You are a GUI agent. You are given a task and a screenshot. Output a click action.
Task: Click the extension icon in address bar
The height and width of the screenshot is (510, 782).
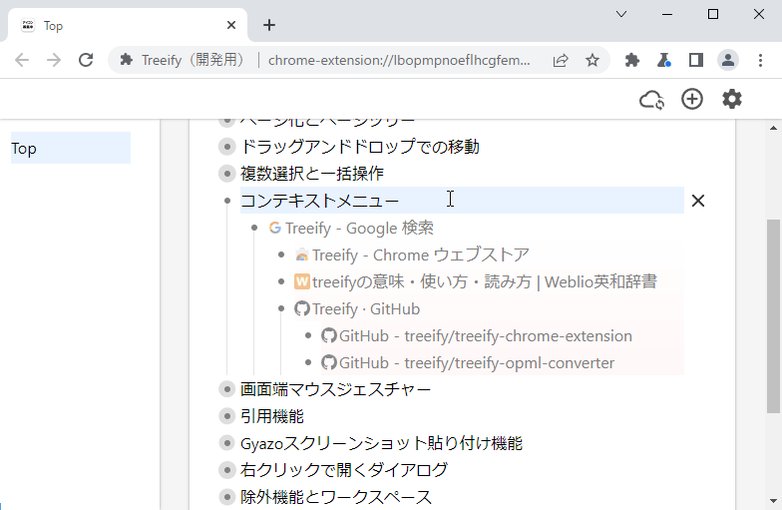point(126,60)
